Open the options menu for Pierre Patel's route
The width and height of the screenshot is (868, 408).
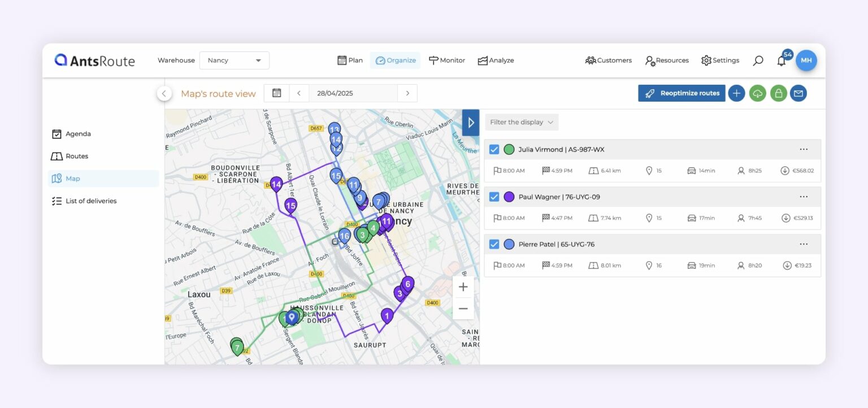click(x=804, y=244)
